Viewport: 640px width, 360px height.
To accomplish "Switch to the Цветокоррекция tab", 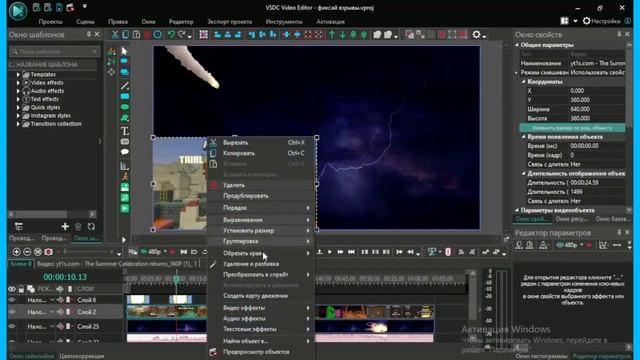I will tap(82, 356).
